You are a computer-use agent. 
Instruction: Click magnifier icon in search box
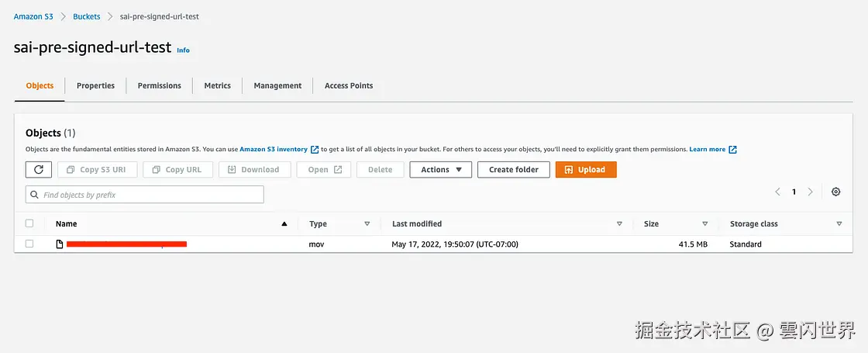pos(34,195)
